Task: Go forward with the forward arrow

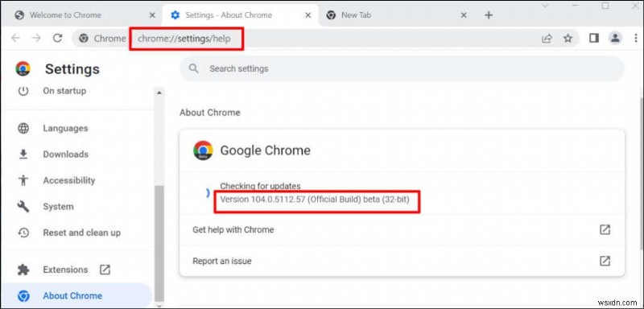Action: point(36,38)
